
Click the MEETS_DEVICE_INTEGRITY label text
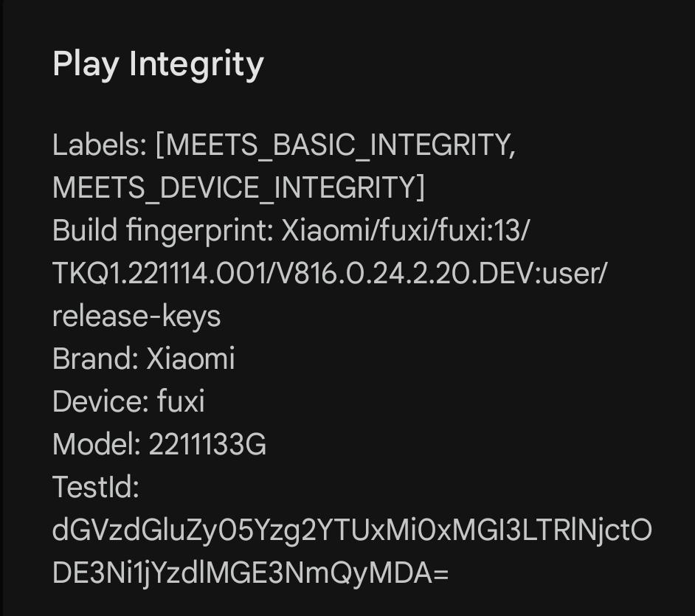235,188
